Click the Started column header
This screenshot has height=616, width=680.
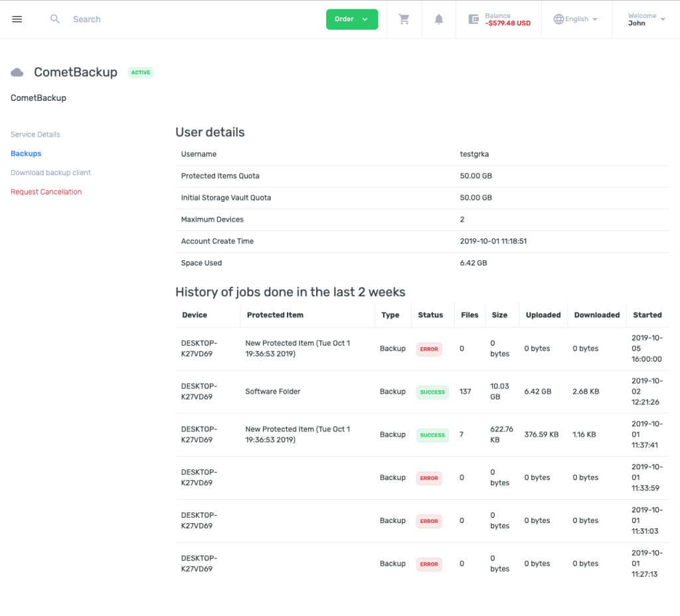pos(647,315)
